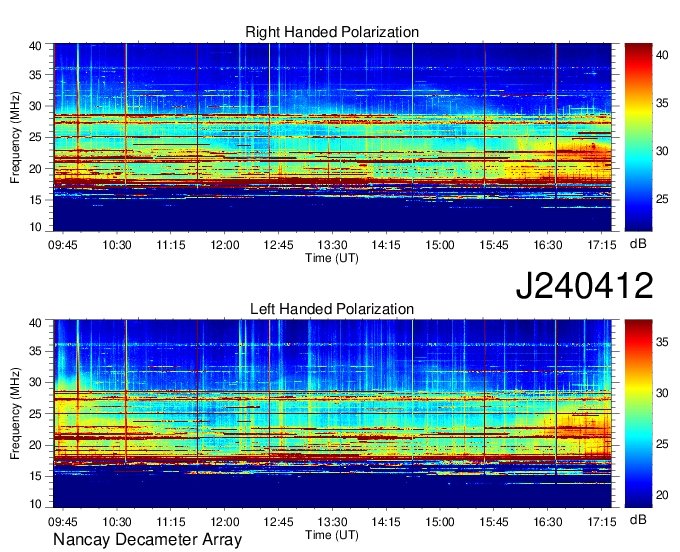Select the J240412 observation identifier
This screenshot has height=552, width=680.
tap(584, 286)
